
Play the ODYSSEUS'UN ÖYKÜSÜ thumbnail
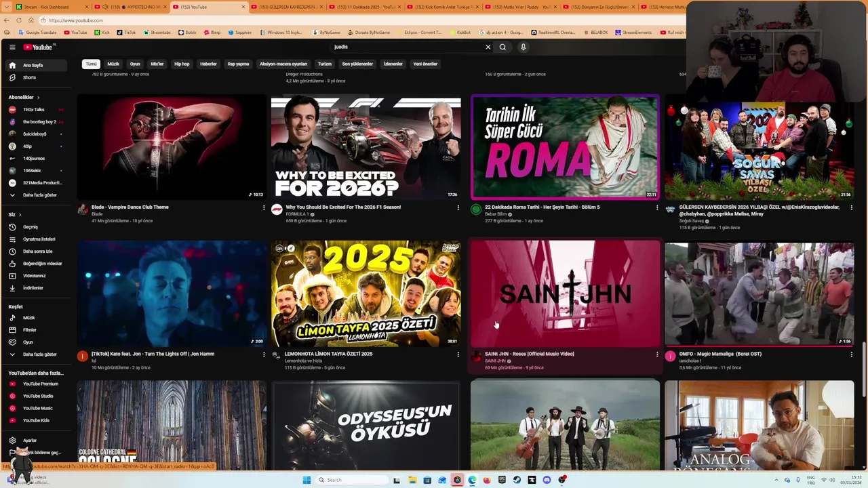366,425
